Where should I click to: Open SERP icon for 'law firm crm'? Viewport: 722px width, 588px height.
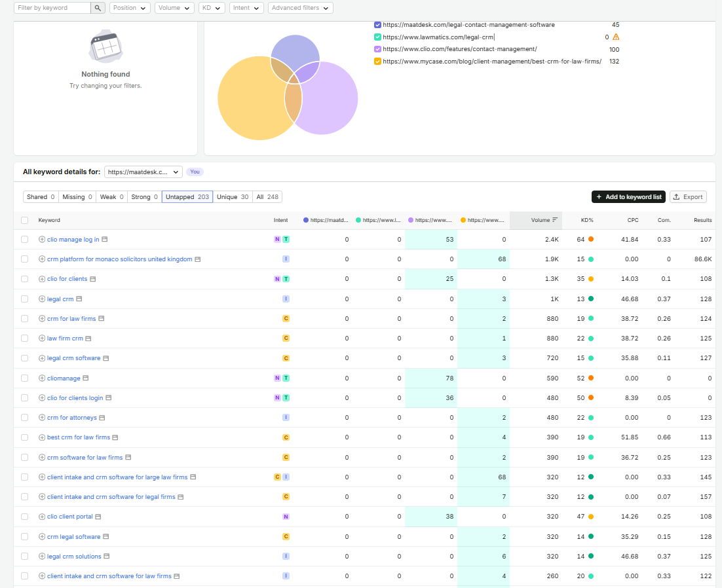coord(88,339)
